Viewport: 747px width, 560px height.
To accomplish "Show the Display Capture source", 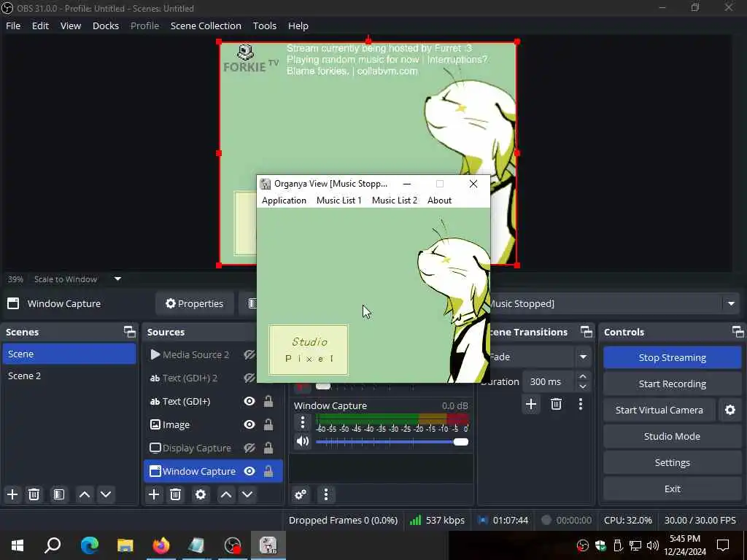I will point(249,448).
